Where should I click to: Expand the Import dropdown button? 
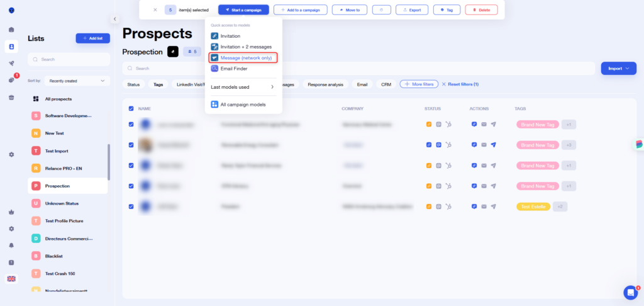point(619,68)
